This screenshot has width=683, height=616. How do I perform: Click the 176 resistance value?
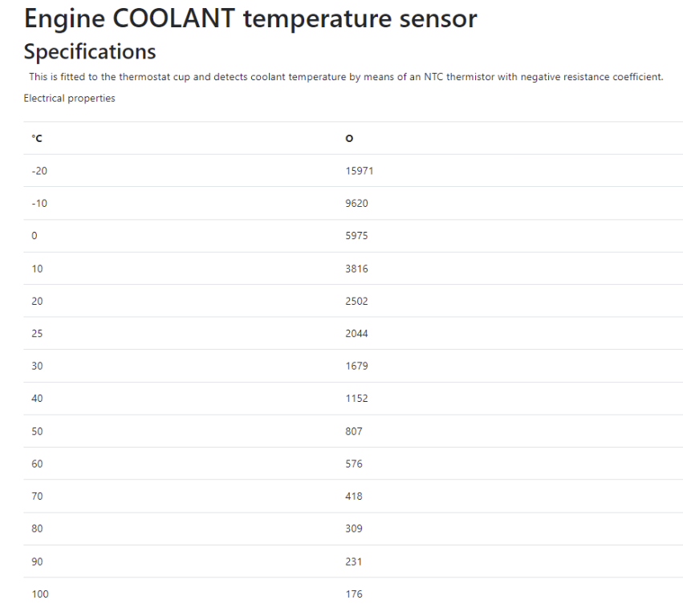pos(354,594)
